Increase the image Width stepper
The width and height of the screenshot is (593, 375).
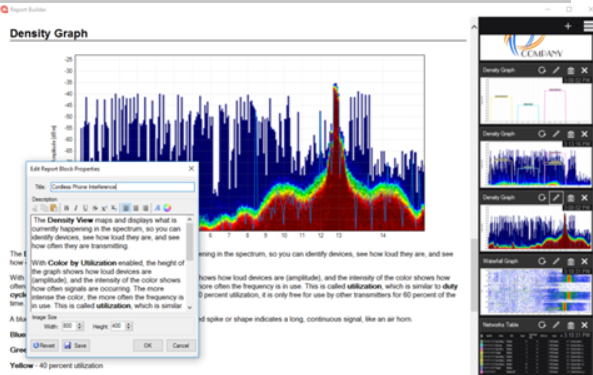[79, 324]
